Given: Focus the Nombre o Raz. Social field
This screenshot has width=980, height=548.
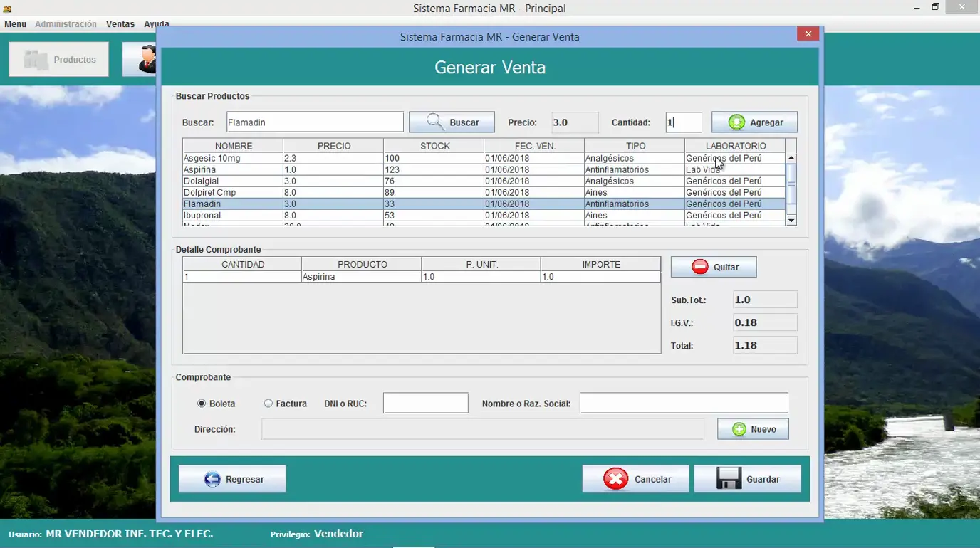Looking at the screenshot, I should (683, 403).
